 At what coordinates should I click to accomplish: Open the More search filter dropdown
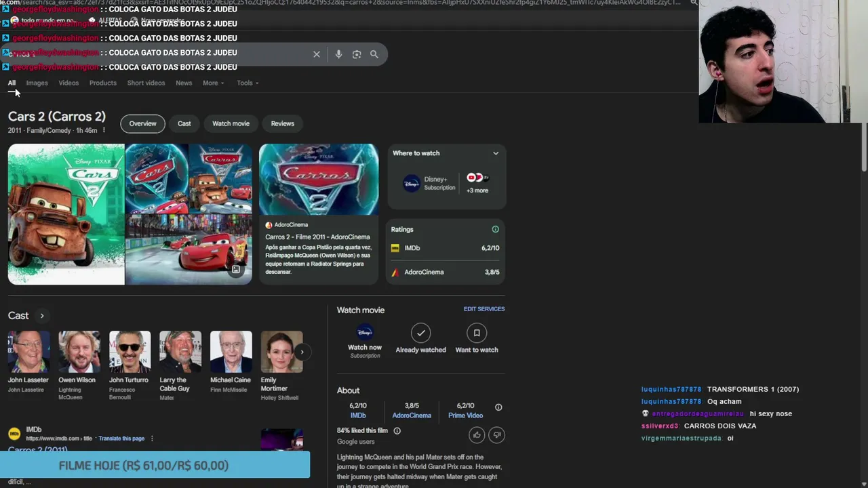click(x=214, y=83)
